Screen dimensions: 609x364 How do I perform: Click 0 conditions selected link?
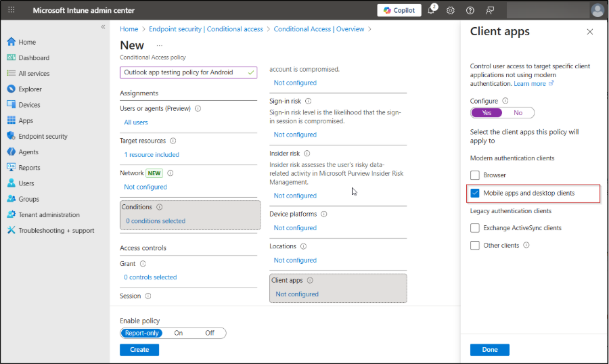tap(156, 221)
